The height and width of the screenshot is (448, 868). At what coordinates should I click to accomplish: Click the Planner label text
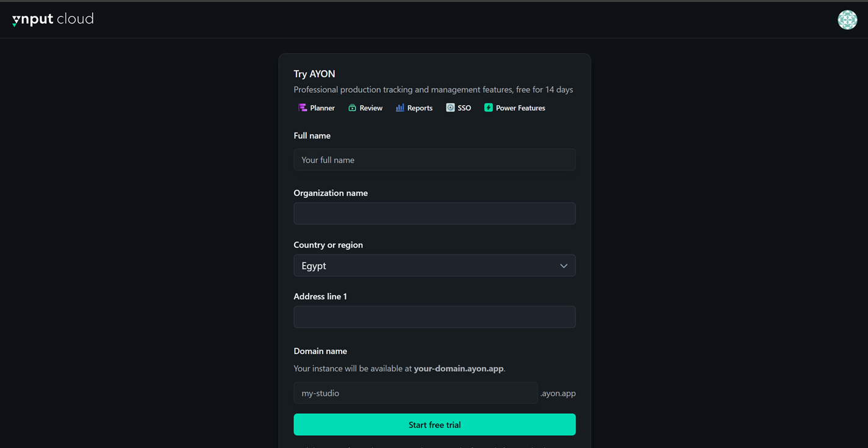pyautogui.click(x=322, y=108)
